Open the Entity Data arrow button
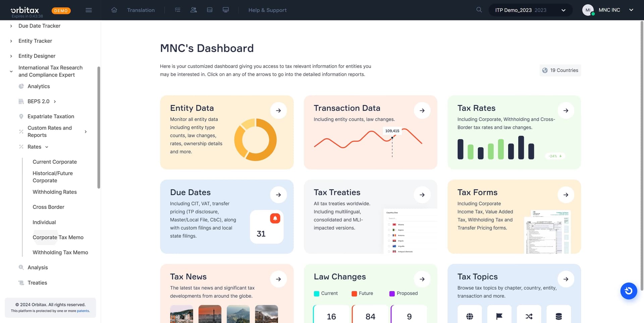This screenshot has width=644, height=323. click(x=278, y=110)
